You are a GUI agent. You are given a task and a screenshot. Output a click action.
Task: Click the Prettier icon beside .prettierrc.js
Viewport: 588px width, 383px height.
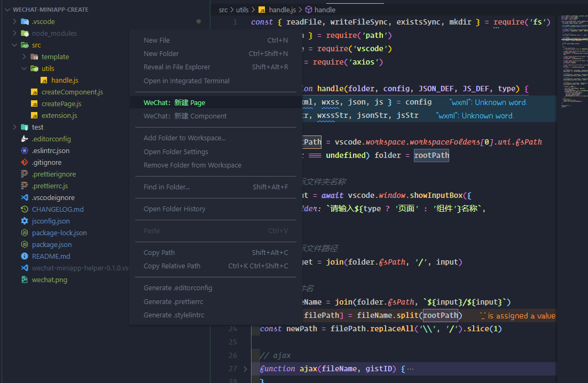point(25,186)
